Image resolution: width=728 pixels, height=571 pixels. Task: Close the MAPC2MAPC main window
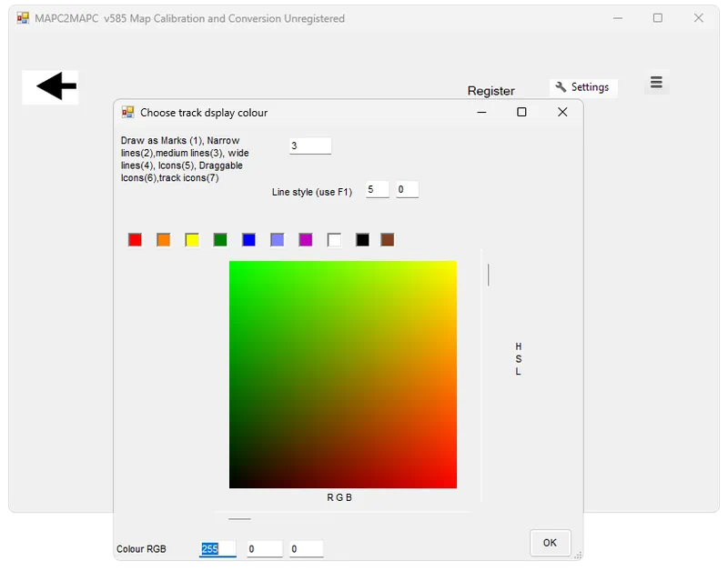coord(698,18)
